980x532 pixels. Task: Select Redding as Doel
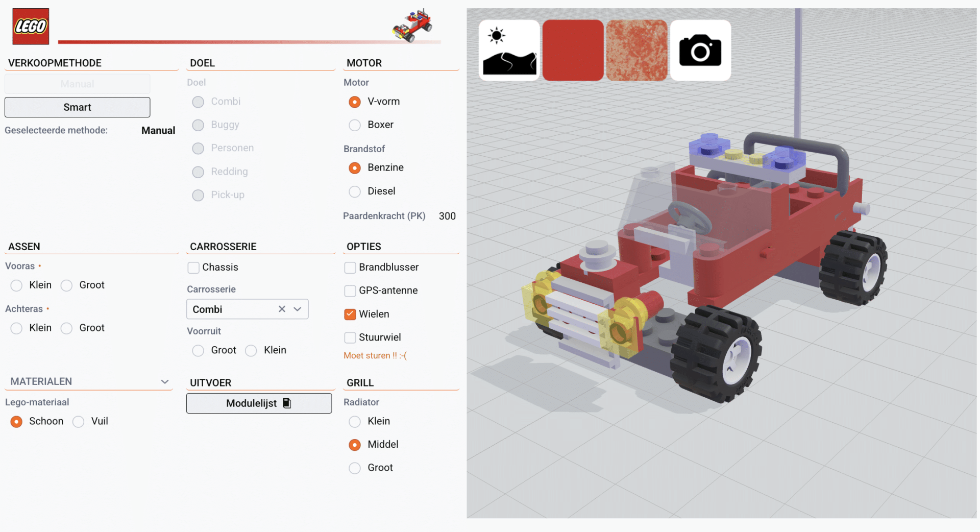pyautogui.click(x=198, y=172)
